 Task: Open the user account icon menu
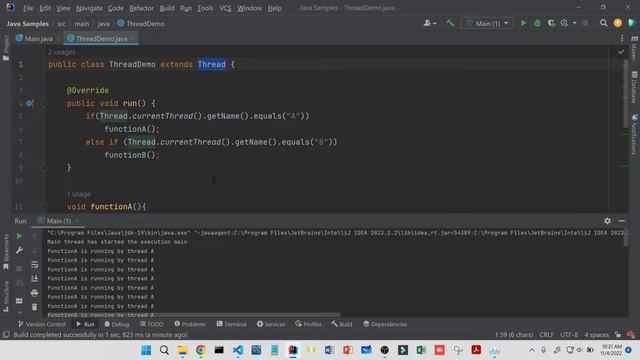429,23
